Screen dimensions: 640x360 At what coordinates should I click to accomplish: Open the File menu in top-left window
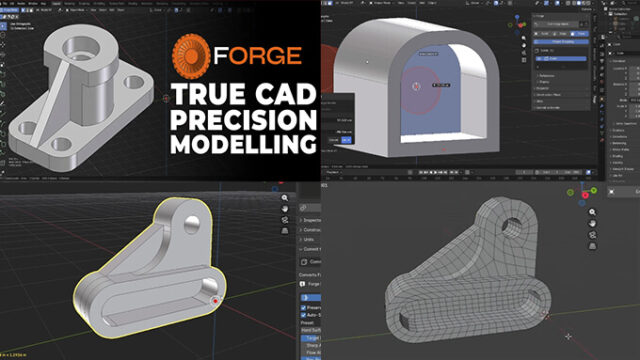coord(5,3)
